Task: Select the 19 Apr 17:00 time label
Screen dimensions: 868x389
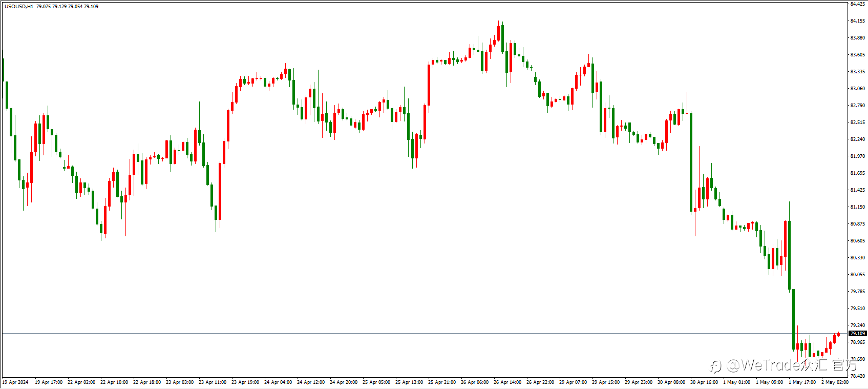Action: [49, 382]
